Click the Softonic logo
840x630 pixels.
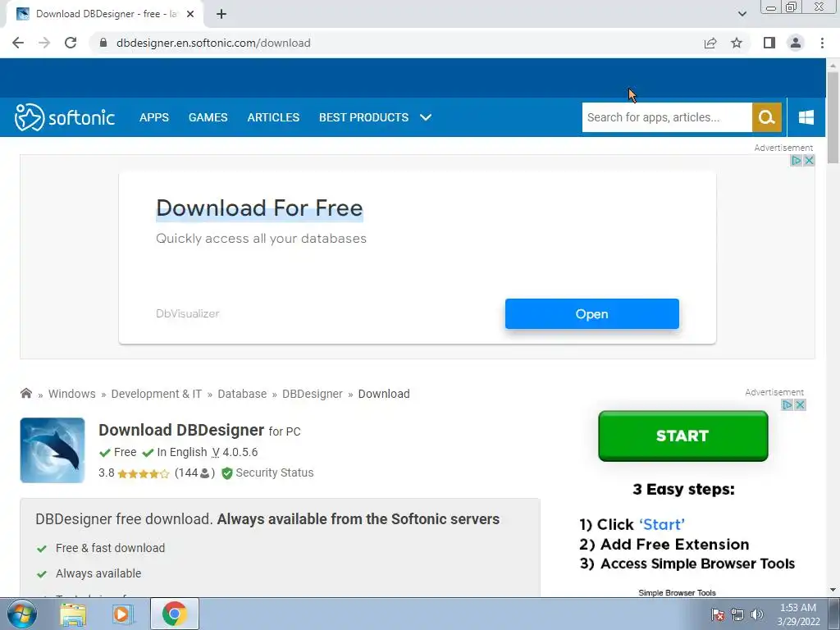[x=64, y=117]
